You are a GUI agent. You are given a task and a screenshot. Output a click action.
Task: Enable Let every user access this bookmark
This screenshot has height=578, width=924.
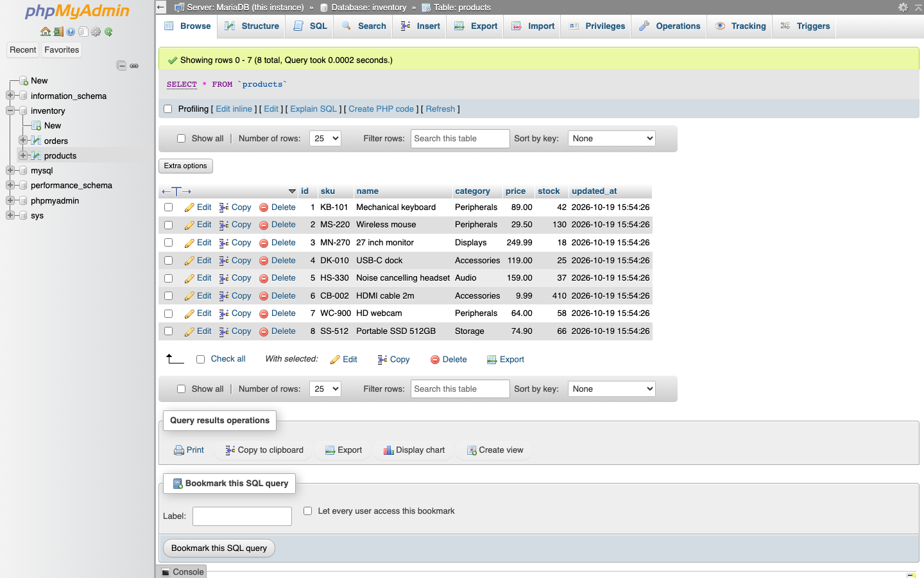click(x=308, y=511)
